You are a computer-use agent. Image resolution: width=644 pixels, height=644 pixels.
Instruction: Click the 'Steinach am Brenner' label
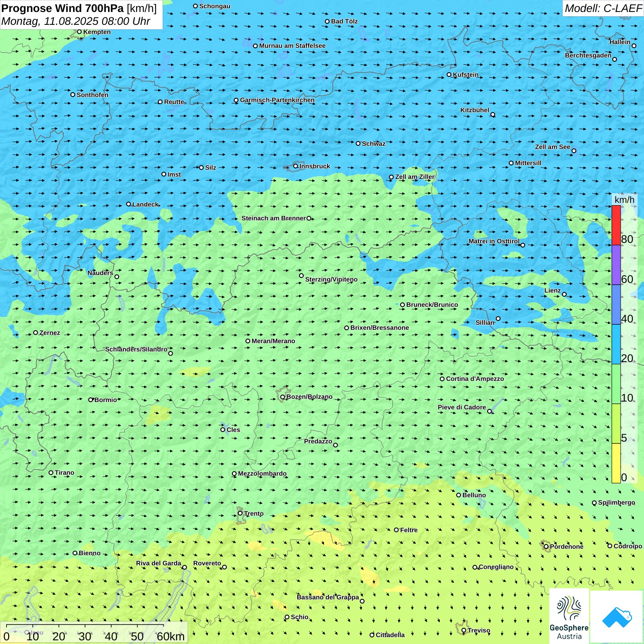point(274,218)
